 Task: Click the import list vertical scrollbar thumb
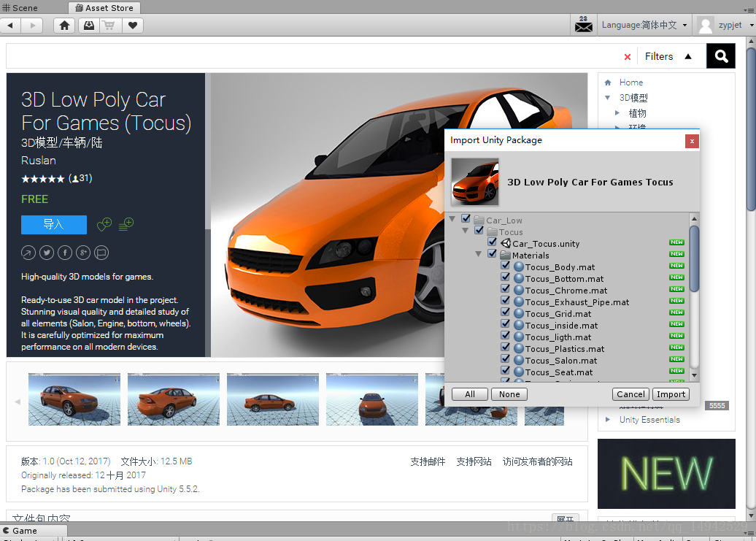[694, 258]
